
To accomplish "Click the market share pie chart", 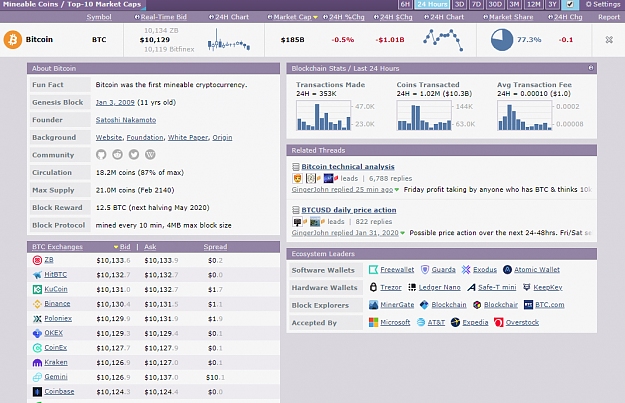I will [x=502, y=40].
